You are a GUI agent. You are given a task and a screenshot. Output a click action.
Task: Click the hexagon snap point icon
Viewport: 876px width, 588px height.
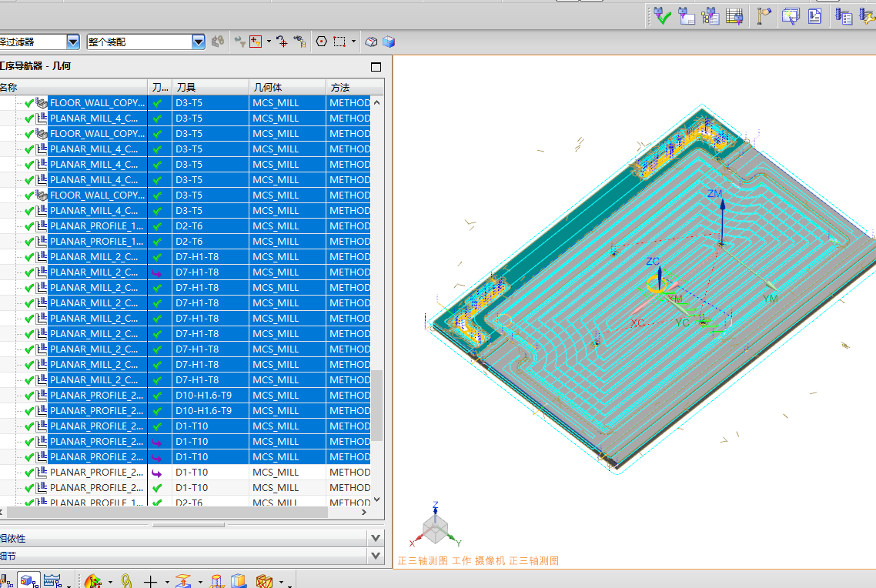pyautogui.click(x=321, y=42)
